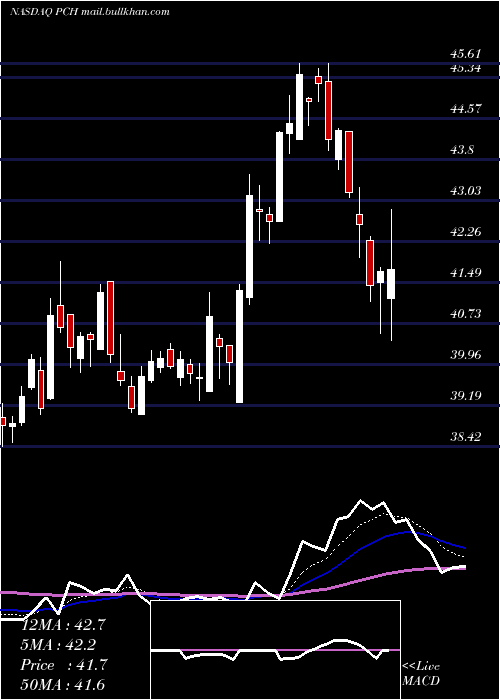Click the NASDAQ PCH chart title text
This screenshot has width=500, height=700.
tap(90, 12)
